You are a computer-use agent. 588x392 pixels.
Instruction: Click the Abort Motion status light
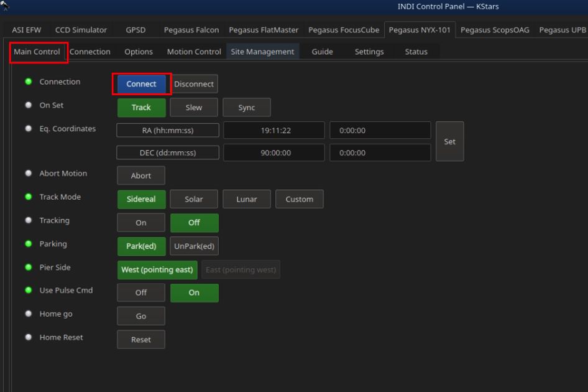[29, 174]
